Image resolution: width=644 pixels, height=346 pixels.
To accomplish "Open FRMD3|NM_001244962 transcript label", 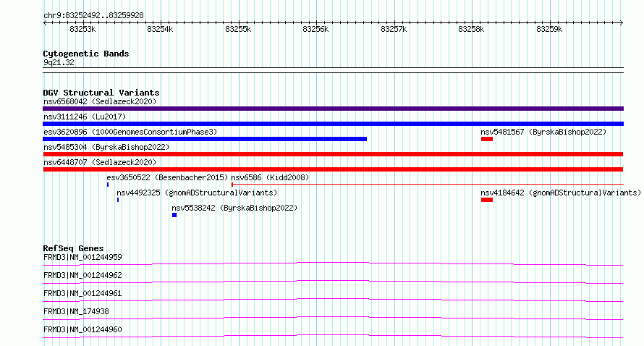I will [82, 275].
